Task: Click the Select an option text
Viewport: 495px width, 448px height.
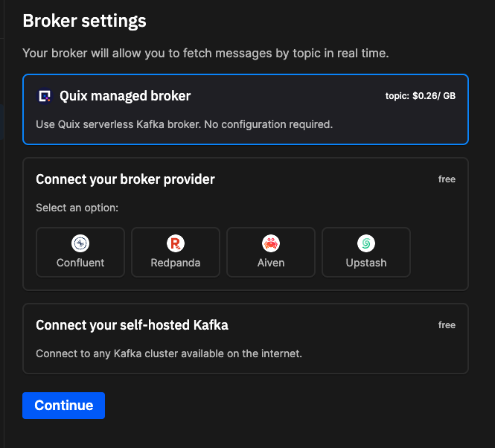Action: pos(77,208)
